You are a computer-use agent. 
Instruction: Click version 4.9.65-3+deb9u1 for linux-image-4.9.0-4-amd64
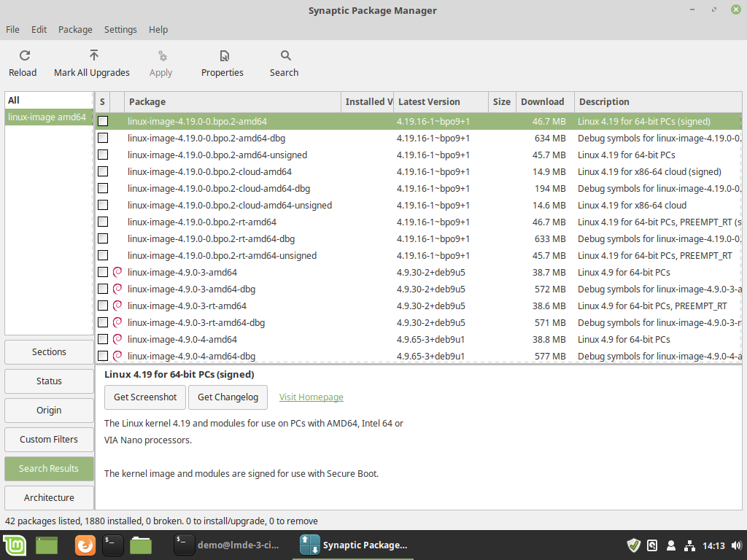coord(430,340)
